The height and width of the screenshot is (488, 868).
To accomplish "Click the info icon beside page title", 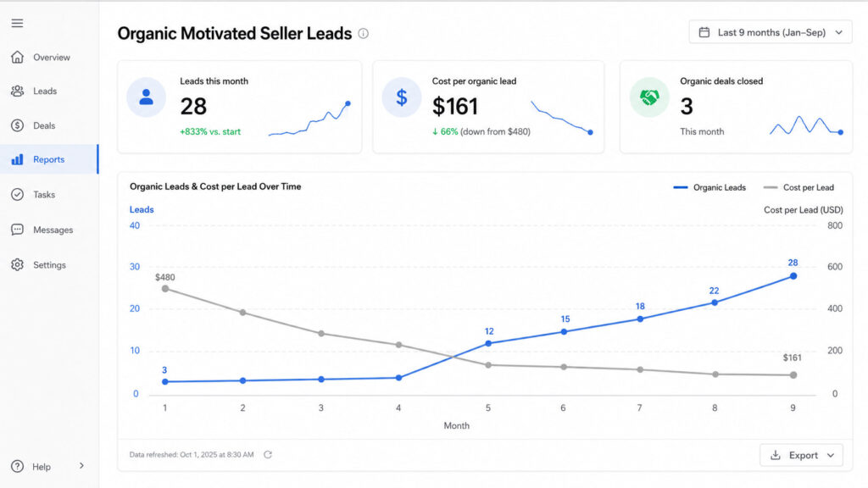I will click(x=363, y=33).
